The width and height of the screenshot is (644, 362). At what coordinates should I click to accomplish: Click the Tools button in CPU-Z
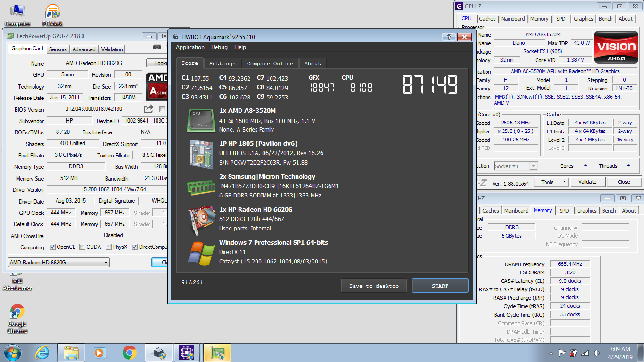[547, 182]
